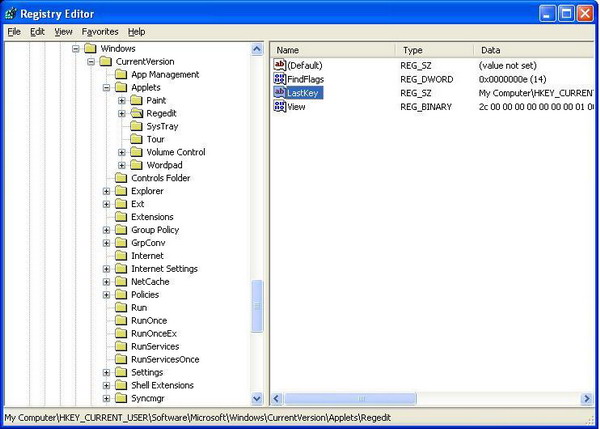Viewport: 600px width, 429px height.
Task: Click the Internet folder icon
Action: click(121, 256)
